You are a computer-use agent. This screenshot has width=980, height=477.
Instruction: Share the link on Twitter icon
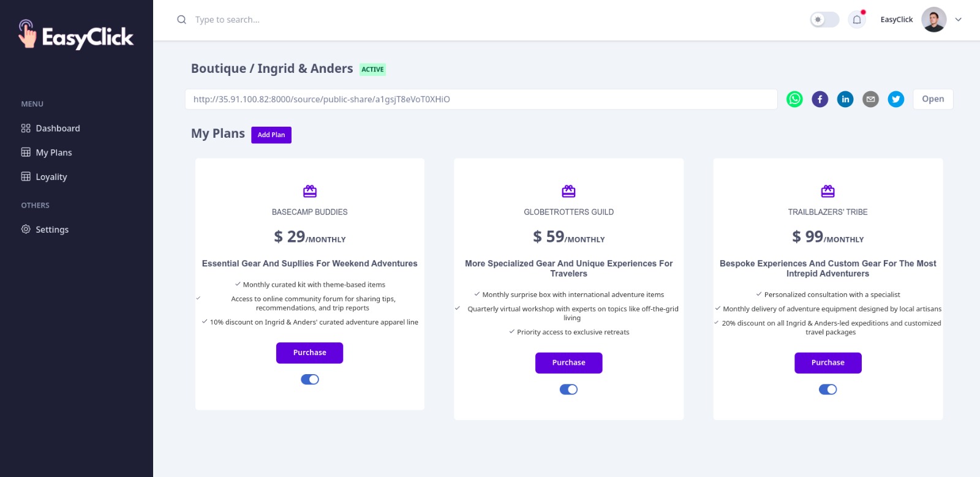coord(896,99)
